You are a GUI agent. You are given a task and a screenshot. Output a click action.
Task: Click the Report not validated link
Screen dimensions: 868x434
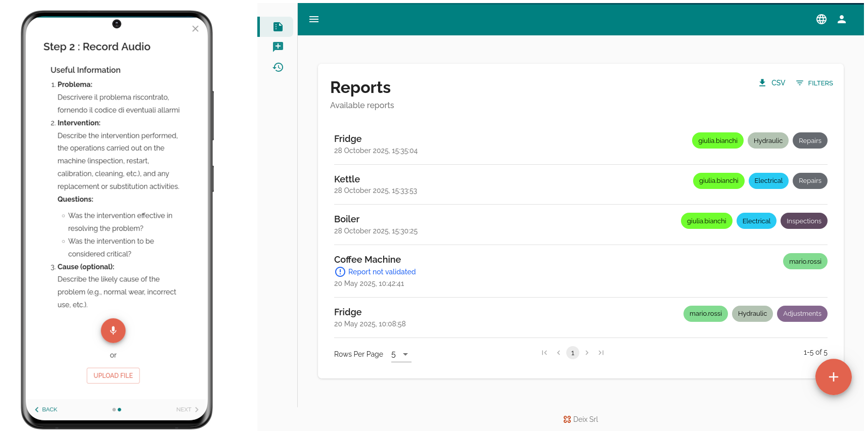[382, 272]
